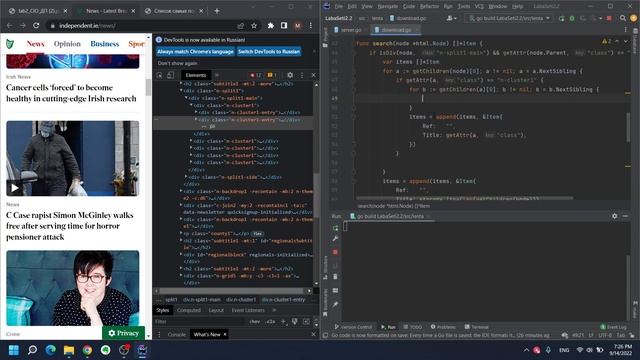
Task: Open GoLand Search Everywhere magnifier
Action: (622, 18)
